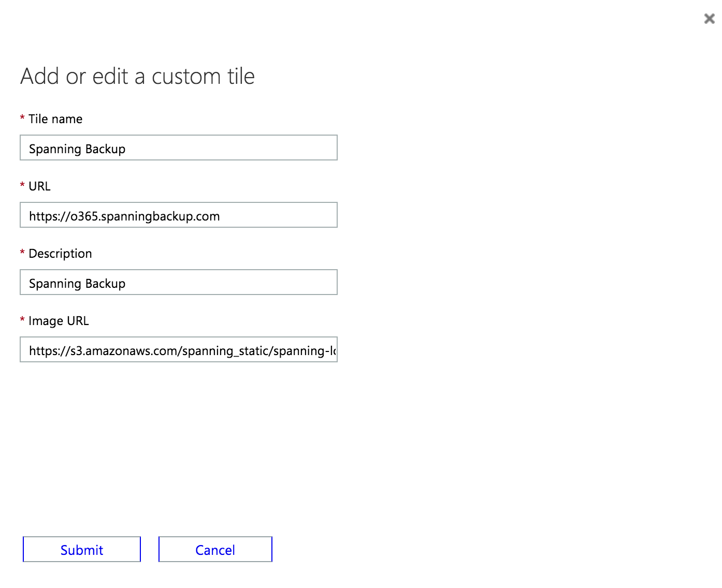722x588 pixels.
Task: Click the 'URL' field label
Action: click(x=39, y=186)
